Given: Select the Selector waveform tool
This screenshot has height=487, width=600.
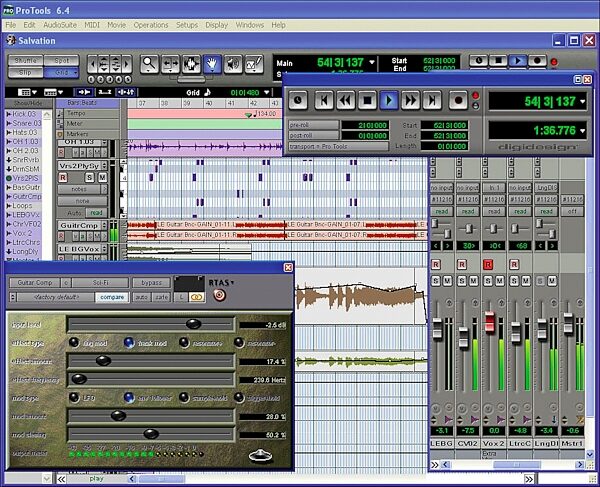Looking at the screenshot, I should (191, 64).
